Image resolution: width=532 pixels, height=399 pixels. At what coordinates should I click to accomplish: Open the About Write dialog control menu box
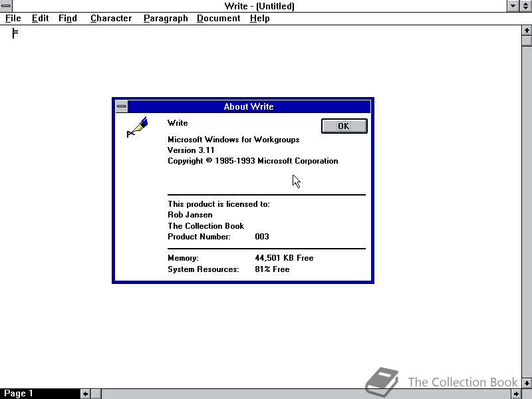[122, 106]
